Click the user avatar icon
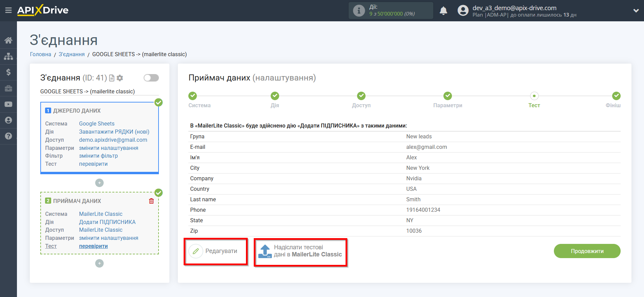 [x=463, y=10]
